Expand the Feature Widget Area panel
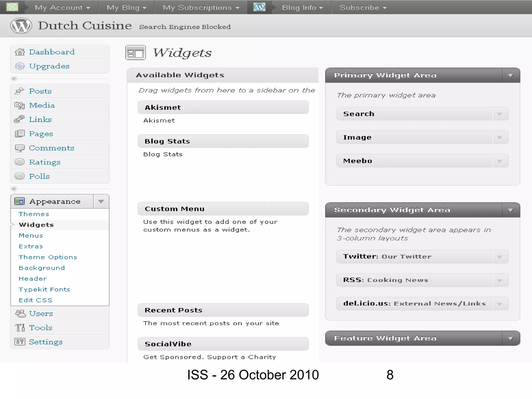 [x=510, y=338]
